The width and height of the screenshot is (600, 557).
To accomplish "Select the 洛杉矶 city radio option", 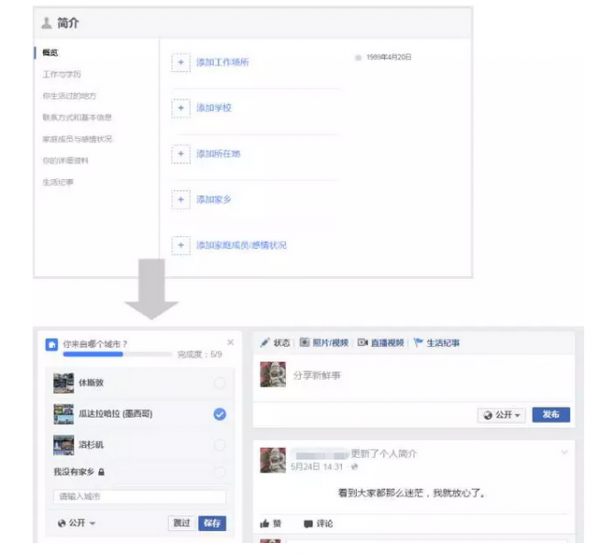I will click(219, 445).
